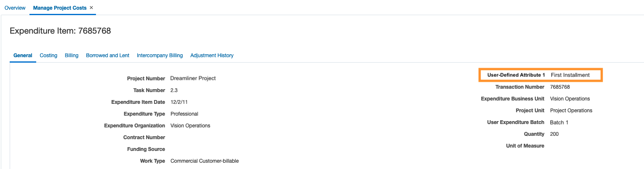Image resolution: width=644 pixels, height=169 pixels.
Task: Click the Professional expenditure type value
Action: click(x=184, y=114)
